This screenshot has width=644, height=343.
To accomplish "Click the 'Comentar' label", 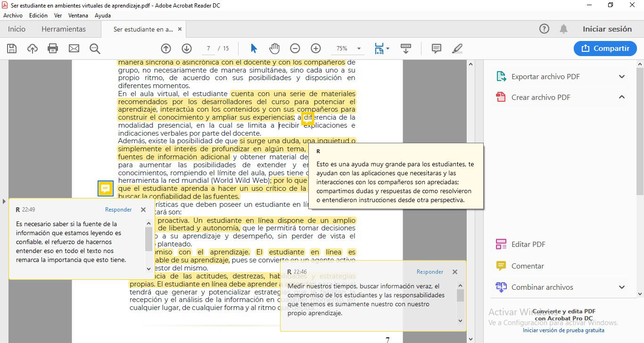I will click(528, 266).
